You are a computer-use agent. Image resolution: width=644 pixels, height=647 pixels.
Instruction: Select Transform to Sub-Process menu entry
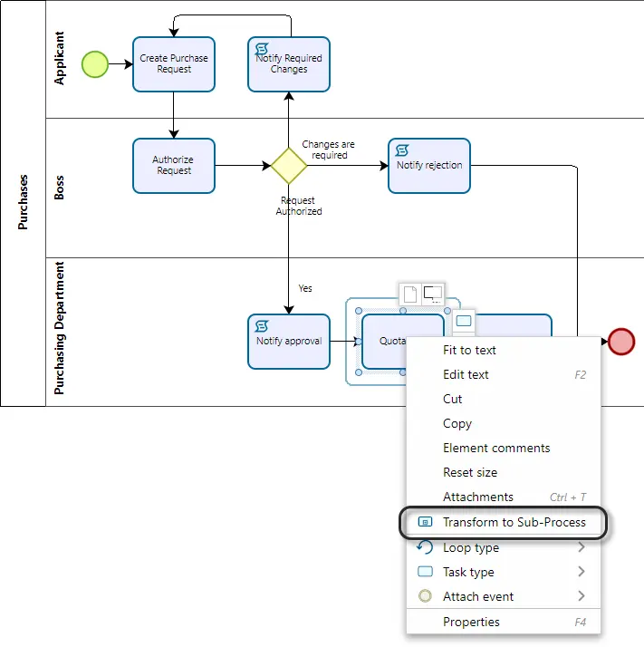(x=504, y=522)
